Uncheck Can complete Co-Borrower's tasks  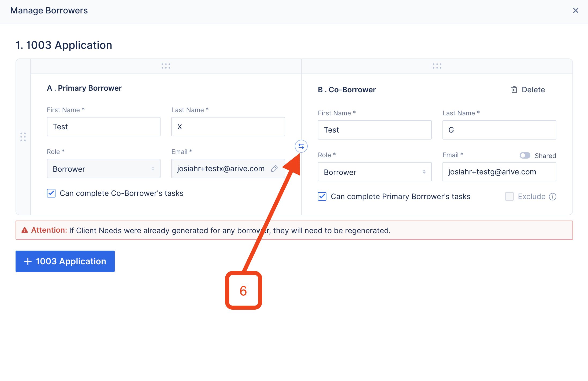pos(51,193)
